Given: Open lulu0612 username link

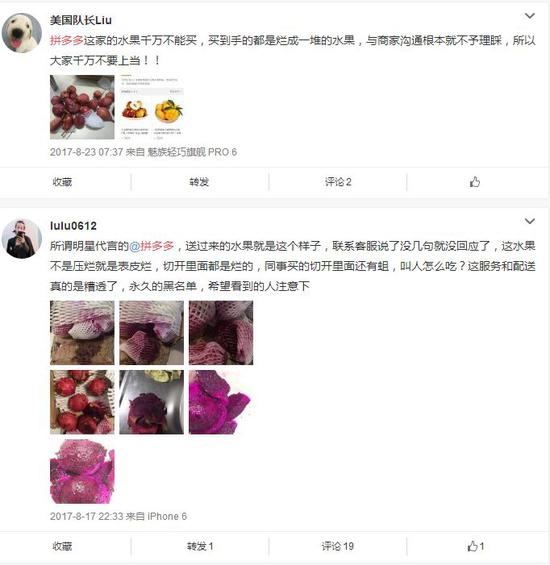Looking at the screenshot, I should click(x=73, y=226).
